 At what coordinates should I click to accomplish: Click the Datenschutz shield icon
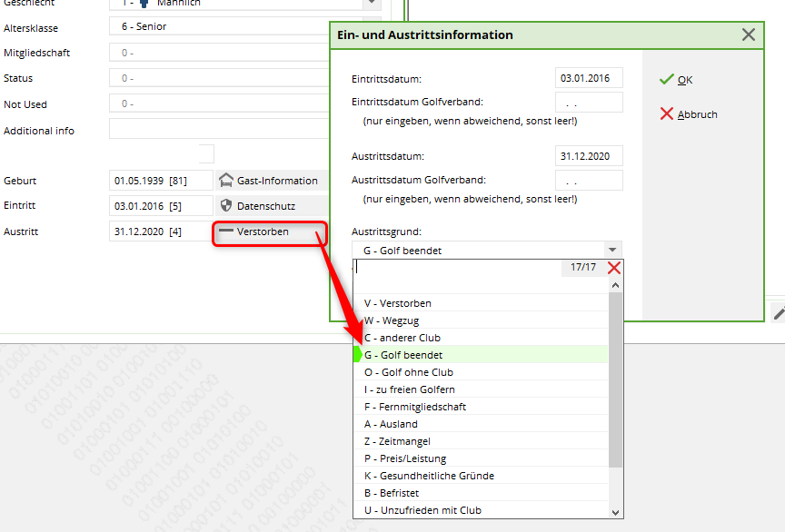[226, 206]
